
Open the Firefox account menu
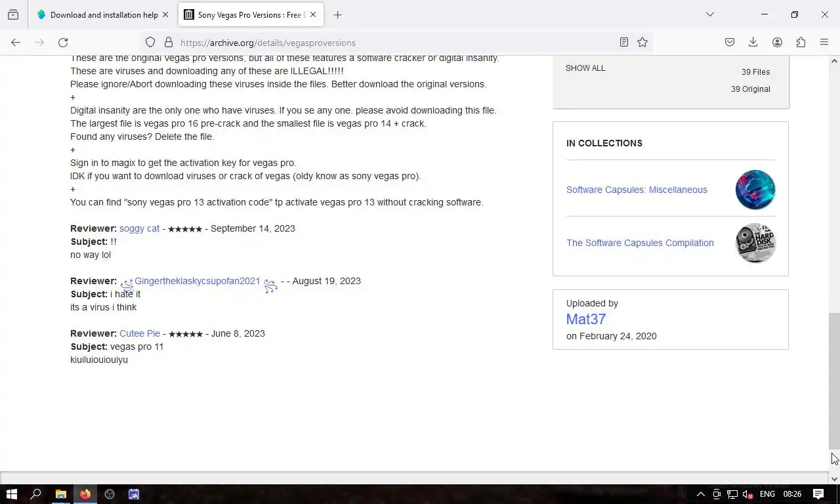(777, 42)
